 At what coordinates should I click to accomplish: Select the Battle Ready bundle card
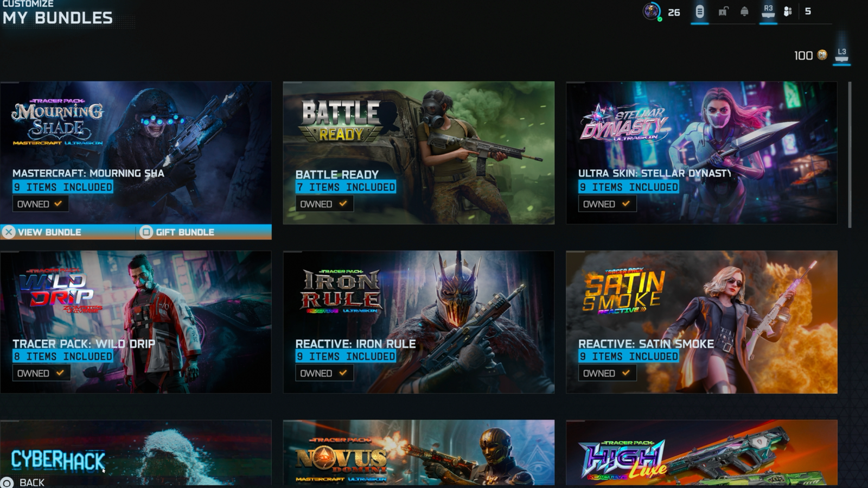pos(419,153)
